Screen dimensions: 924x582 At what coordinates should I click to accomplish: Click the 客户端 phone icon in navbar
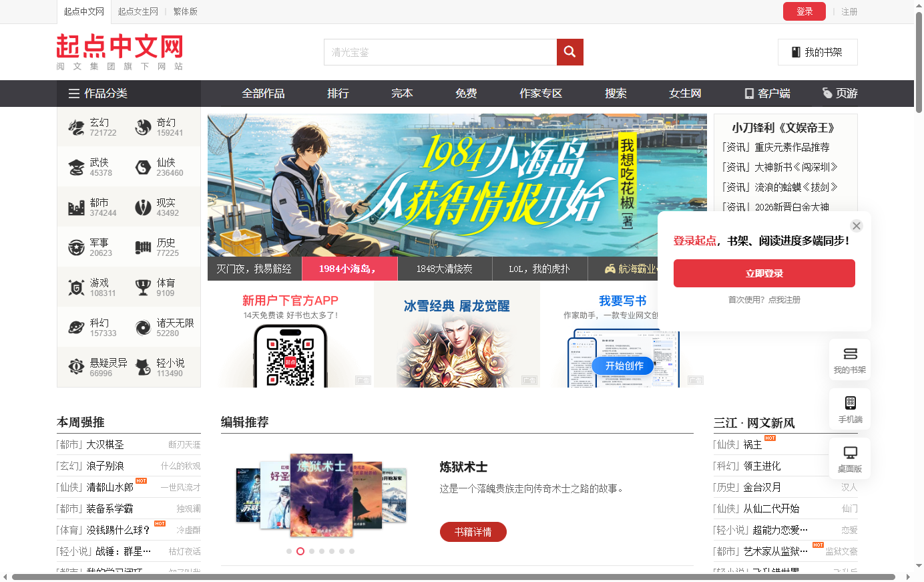[x=749, y=94]
